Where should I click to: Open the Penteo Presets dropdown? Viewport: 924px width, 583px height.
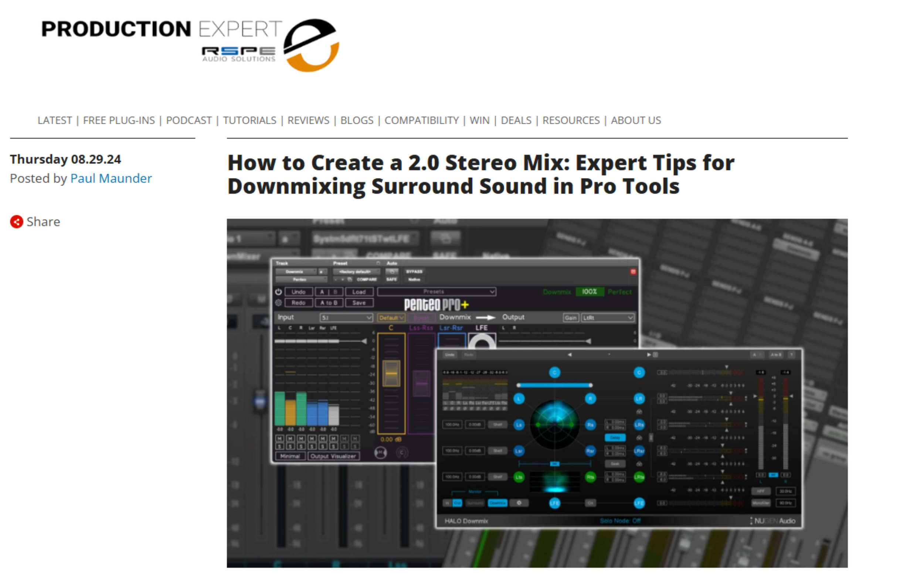436,291
